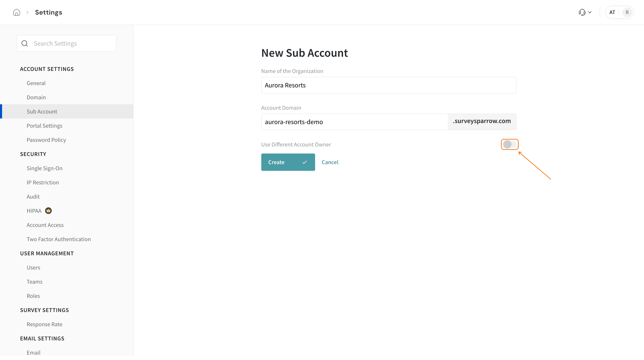
Task: Click the R user avatar
Action: tap(627, 12)
